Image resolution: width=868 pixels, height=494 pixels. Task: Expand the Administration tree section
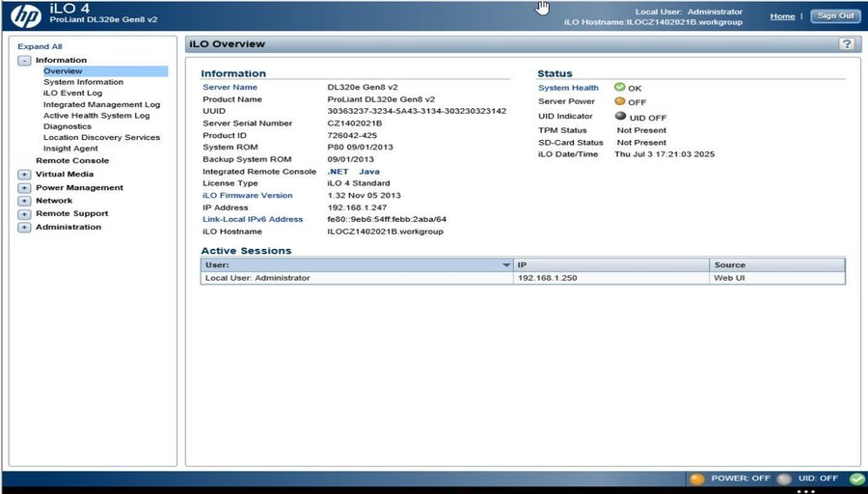click(24, 228)
